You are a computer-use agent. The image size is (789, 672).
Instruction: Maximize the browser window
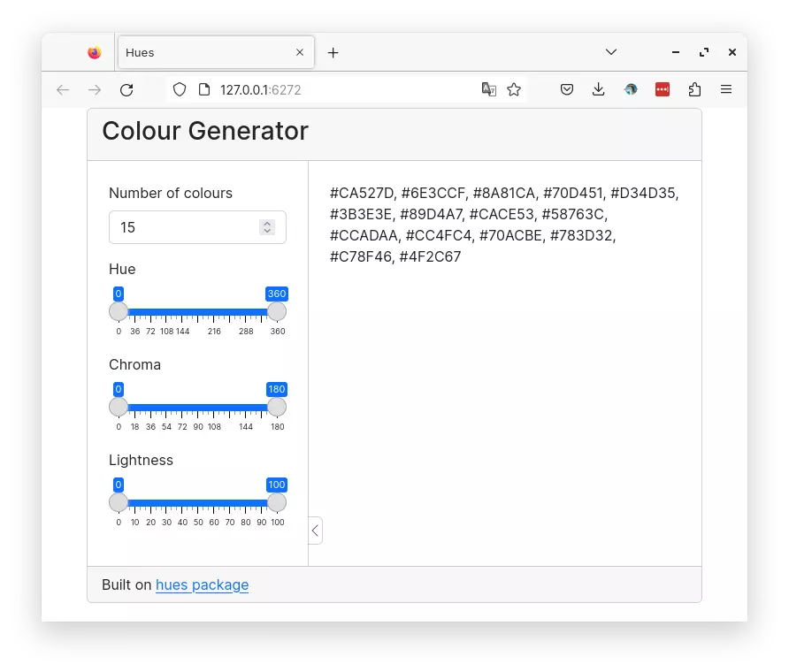[704, 52]
